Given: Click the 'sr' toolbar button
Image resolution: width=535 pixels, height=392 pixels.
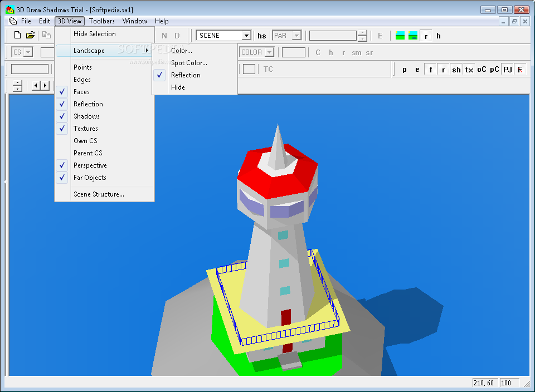Looking at the screenshot, I should 369,52.
